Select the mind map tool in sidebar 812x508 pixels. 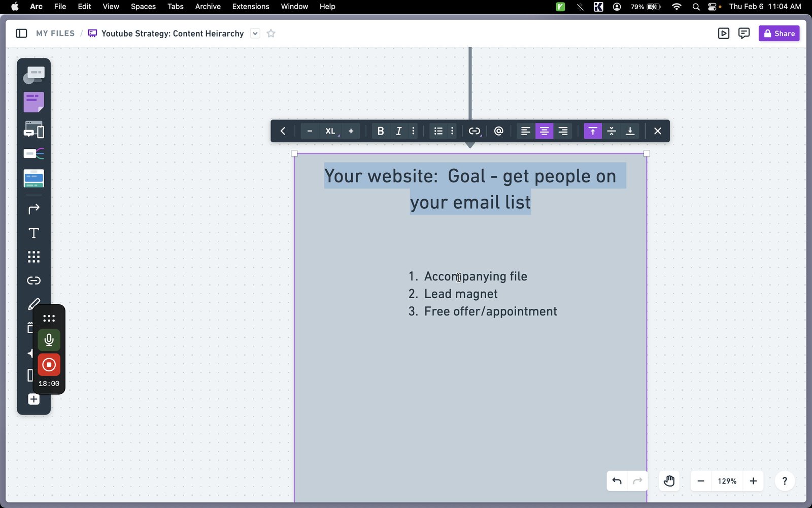pyautogui.click(x=33, y=153)
